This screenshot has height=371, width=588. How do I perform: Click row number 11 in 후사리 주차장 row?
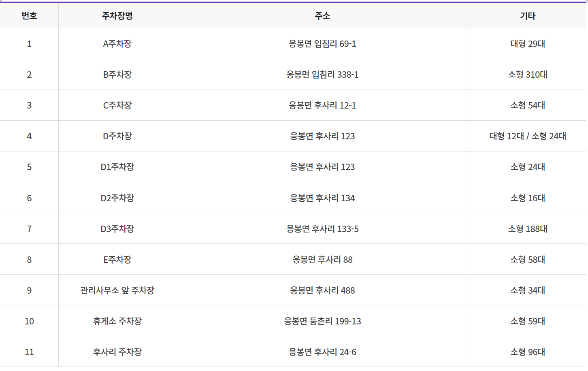(29, 352)
